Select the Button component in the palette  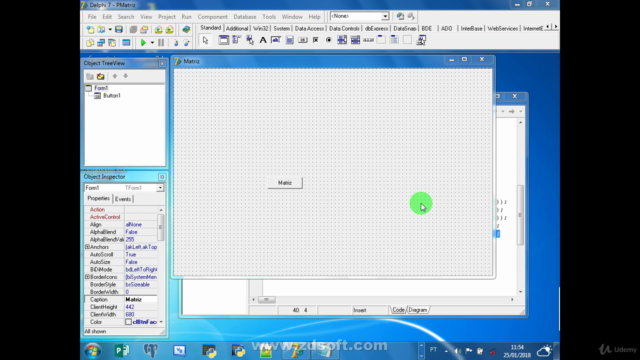302,40
